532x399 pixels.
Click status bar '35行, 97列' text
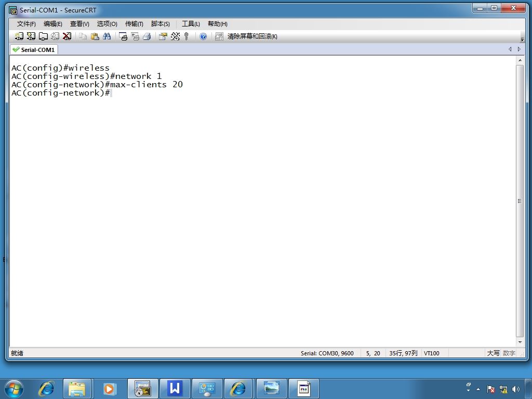point(403,353)
